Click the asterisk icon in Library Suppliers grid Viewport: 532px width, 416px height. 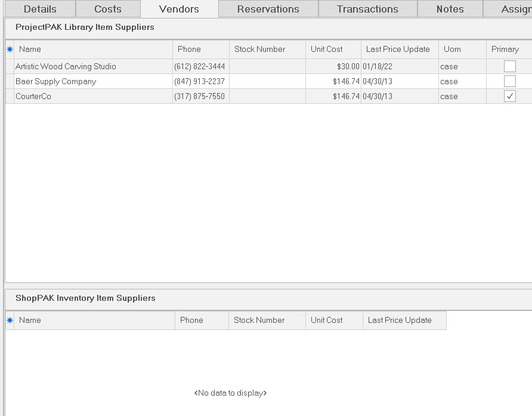point(10,50)
